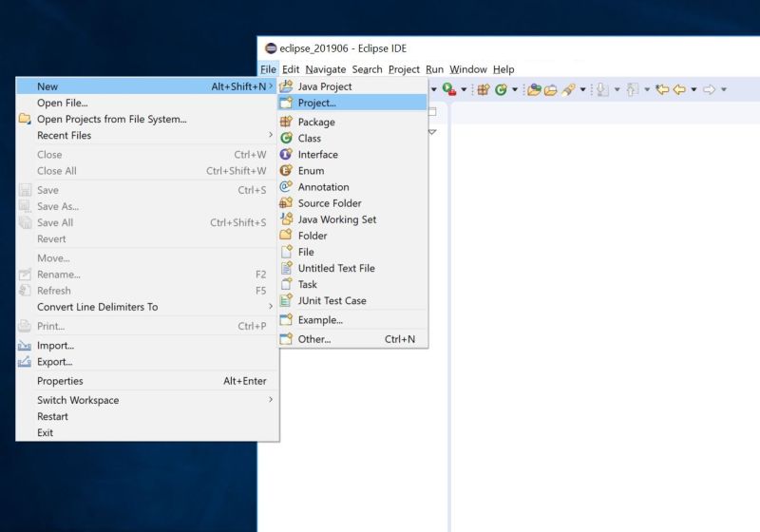
Task: Click the New Java Class toolbar icon
Action: click(x=502, y=89)
